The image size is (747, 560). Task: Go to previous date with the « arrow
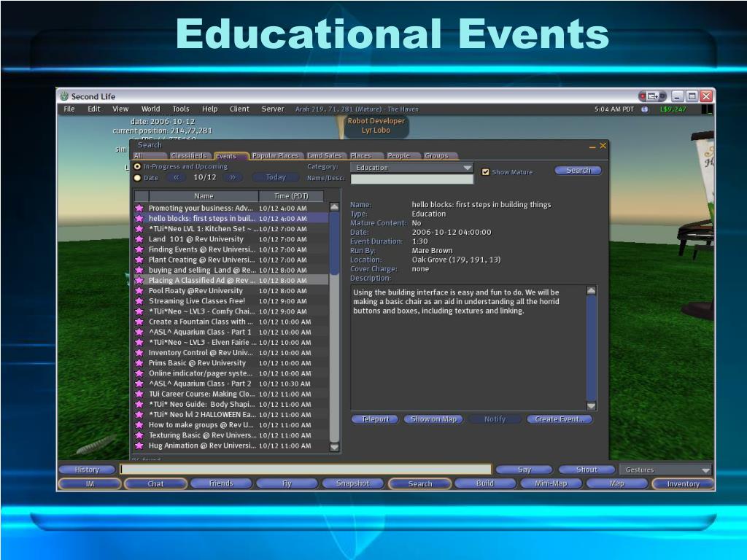[177, 177]
